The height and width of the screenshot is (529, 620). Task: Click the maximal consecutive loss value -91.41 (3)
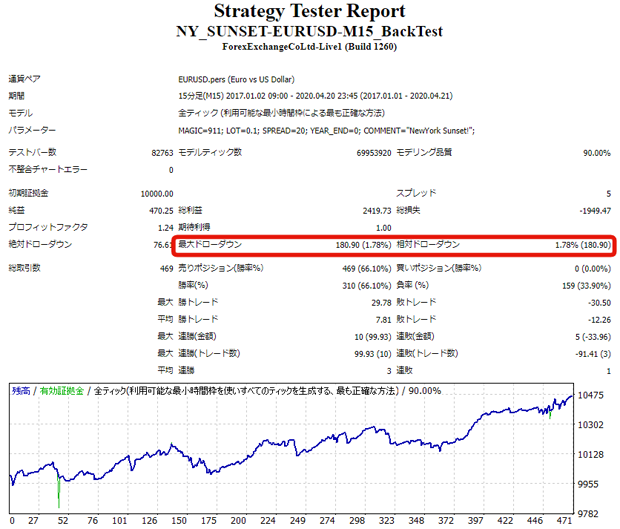(593, 354)
